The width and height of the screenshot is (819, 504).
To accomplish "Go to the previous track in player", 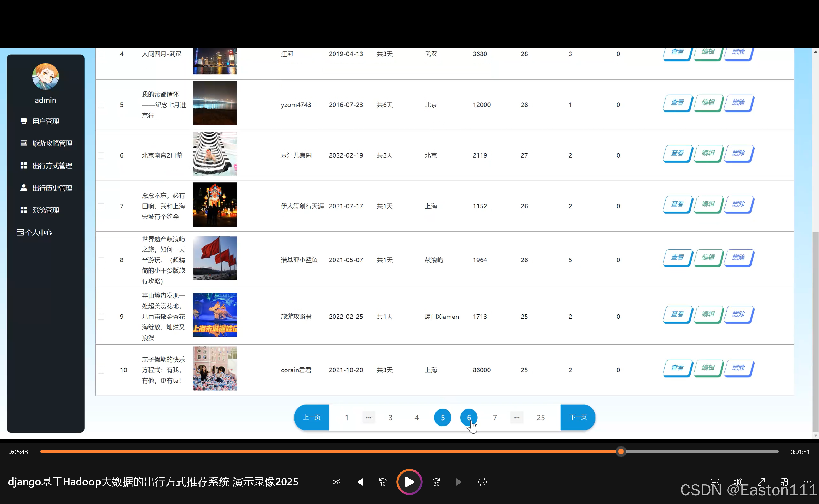I will pos(359,482).
